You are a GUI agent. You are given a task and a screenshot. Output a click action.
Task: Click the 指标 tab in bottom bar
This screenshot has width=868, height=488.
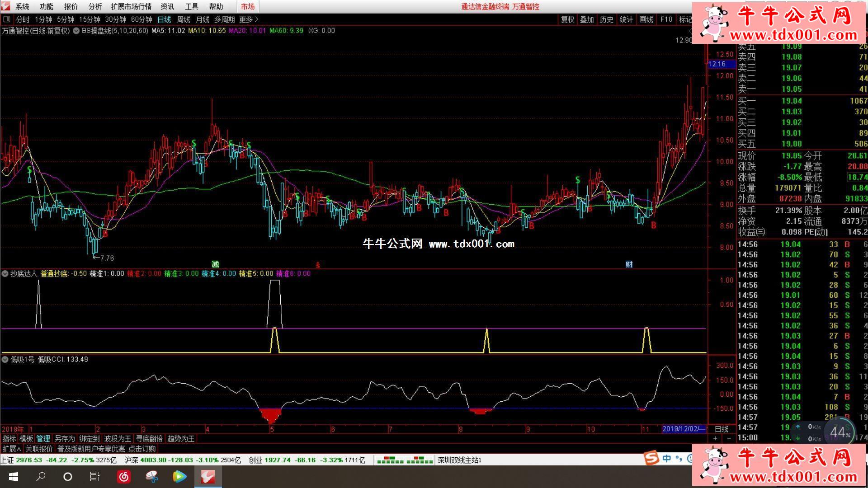(9, 439)
